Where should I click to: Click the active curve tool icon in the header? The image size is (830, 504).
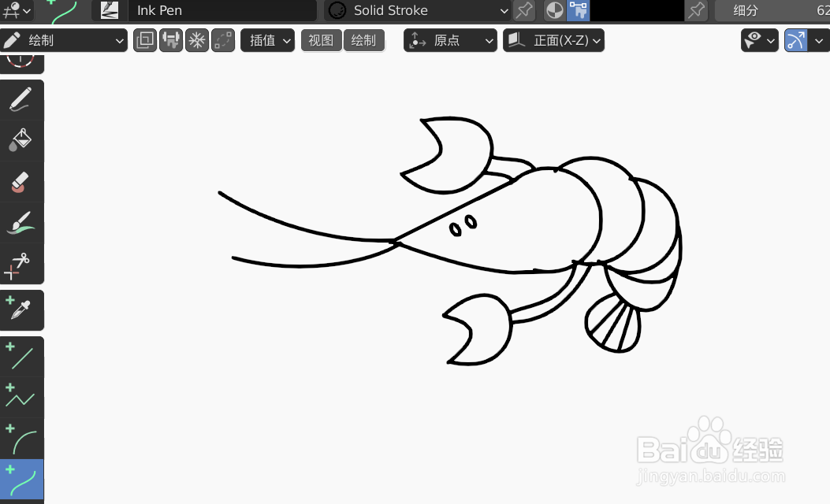(64, 10)
